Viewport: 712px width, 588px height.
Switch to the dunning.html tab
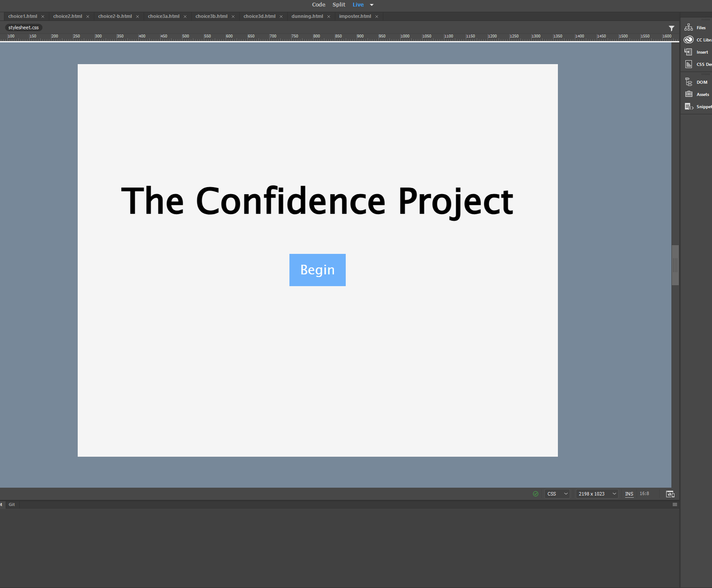coord(307,16)
